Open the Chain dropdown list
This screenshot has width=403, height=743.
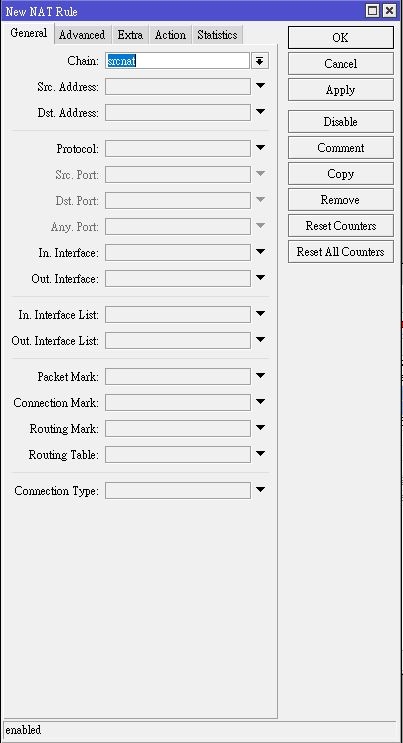260,61
